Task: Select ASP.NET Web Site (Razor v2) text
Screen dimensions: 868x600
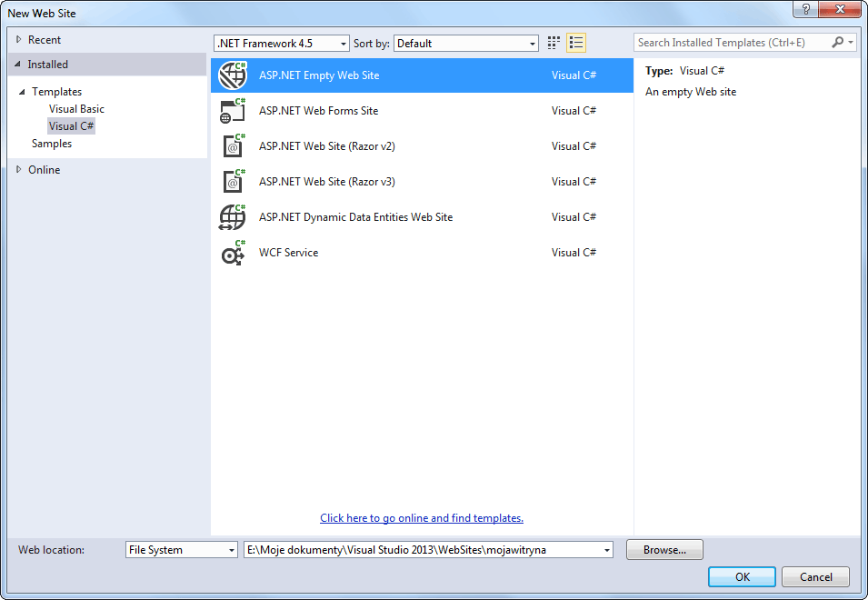Action: coord(327,146)
